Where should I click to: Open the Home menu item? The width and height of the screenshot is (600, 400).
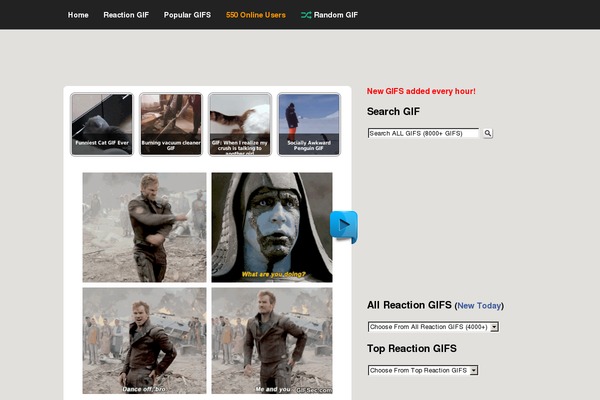(78, 15)
